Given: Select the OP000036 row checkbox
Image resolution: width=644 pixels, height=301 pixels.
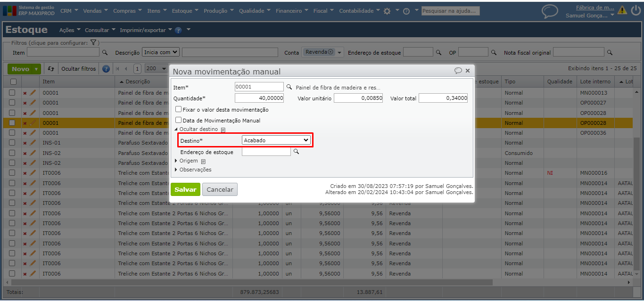Looking at the screenshot, I should click(12, 133).
